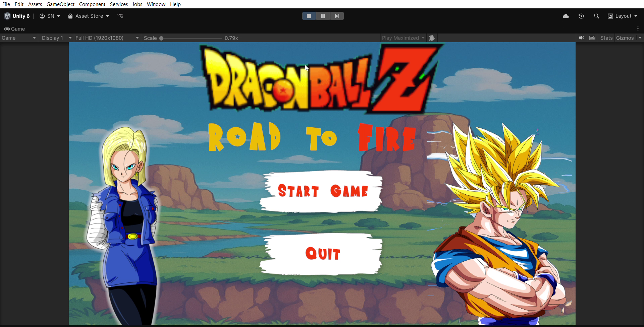
Task: Open the GameObject menu
Action: coord(60,4)
